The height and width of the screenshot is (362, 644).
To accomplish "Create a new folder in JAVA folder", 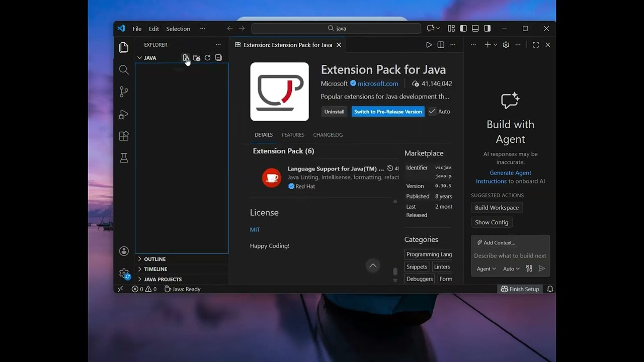I will pos(197,58).
